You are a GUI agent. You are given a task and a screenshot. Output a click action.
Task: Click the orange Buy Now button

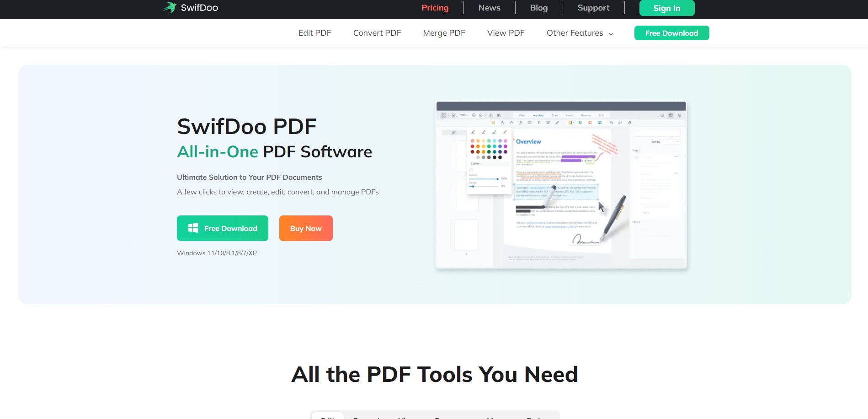pyautogui.click(x=306, y=228)
